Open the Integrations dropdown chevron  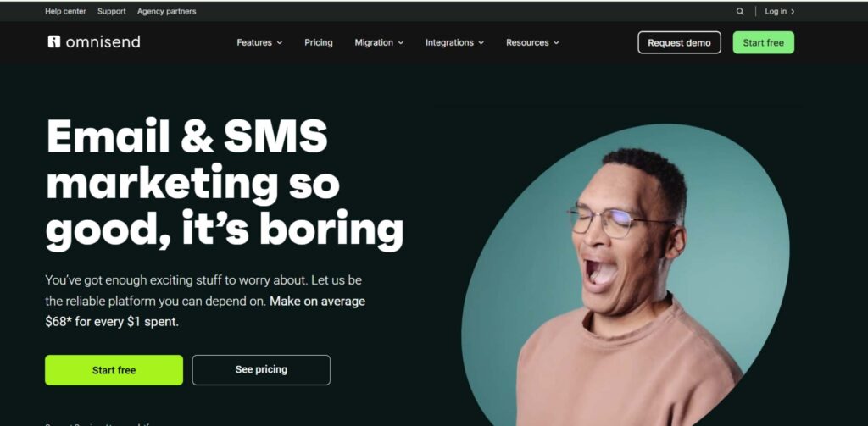tap(481, 42)
